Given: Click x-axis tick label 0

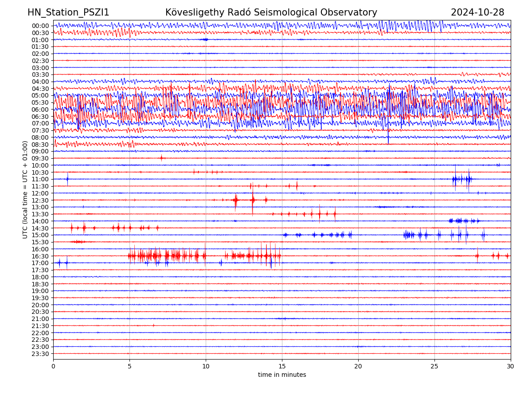Looking at the screenshot, I should (53, 366).
